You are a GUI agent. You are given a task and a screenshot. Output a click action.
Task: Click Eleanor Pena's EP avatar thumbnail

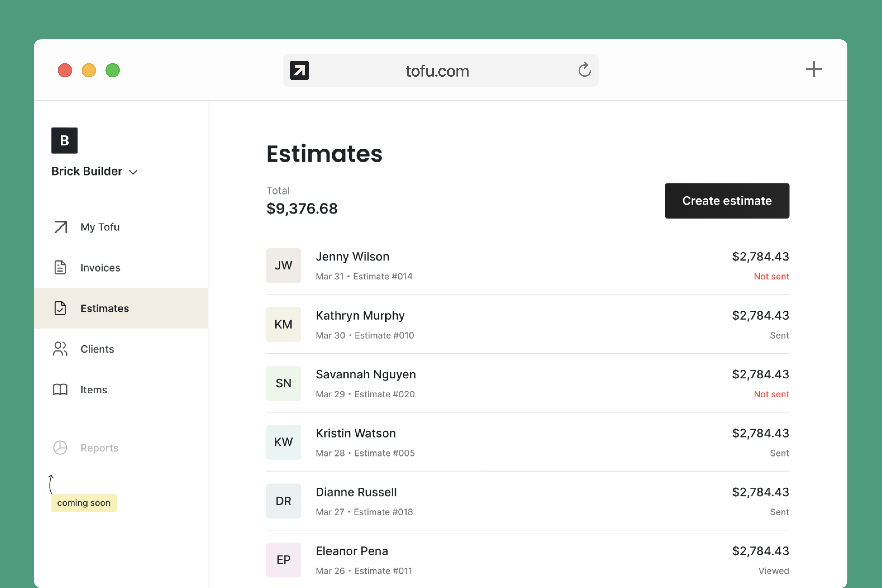point(283,559)
